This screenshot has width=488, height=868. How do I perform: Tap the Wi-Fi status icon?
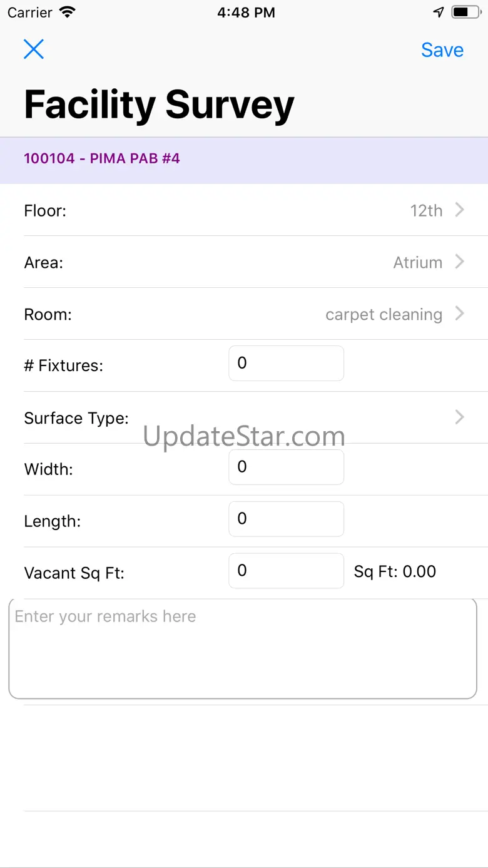click(x=67, y=12)
